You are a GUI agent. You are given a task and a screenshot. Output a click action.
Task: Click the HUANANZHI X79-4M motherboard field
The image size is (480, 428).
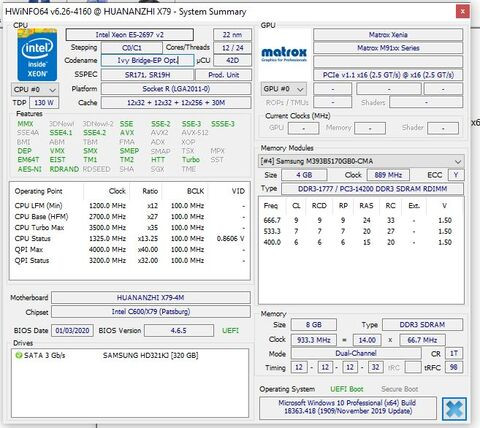pyautogui.click(x=151, y=297)
